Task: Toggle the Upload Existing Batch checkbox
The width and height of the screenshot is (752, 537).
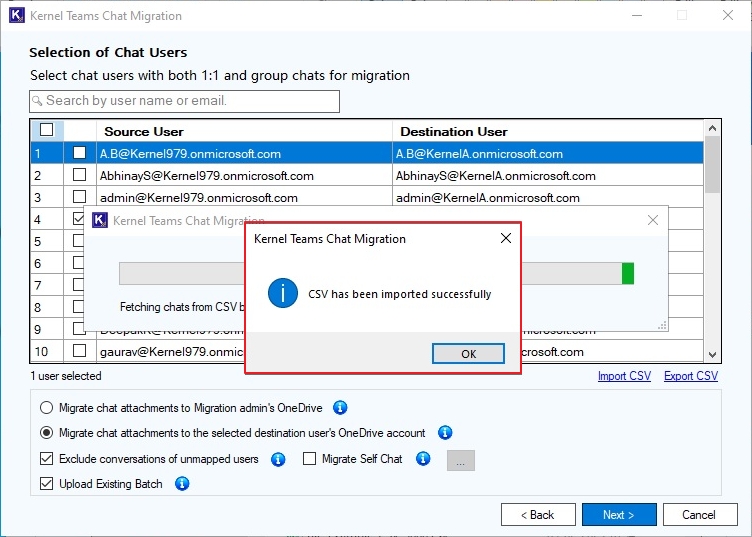Action: [x=47, y=484]
